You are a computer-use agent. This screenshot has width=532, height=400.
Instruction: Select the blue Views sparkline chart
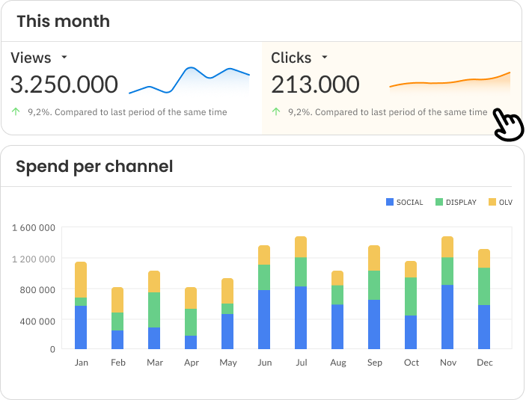tap(189, 81)
